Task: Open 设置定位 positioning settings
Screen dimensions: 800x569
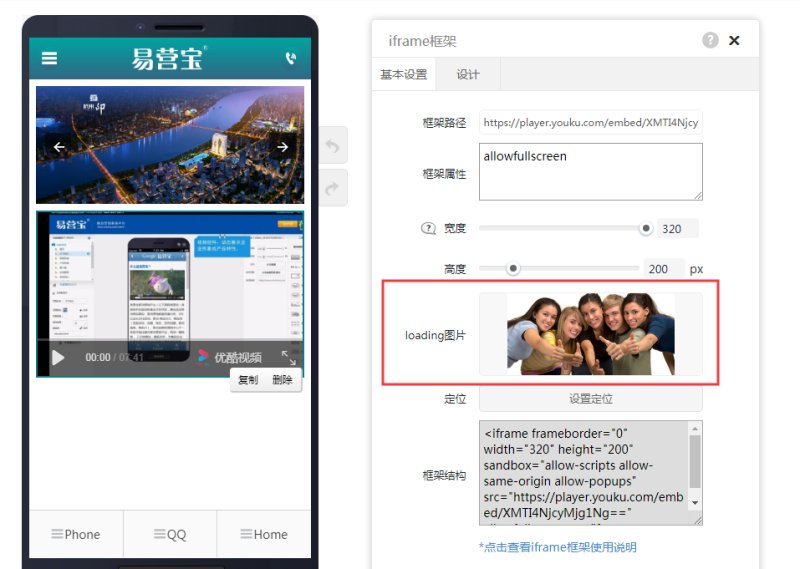Action: pyautogui.click(x=590, y=399)
